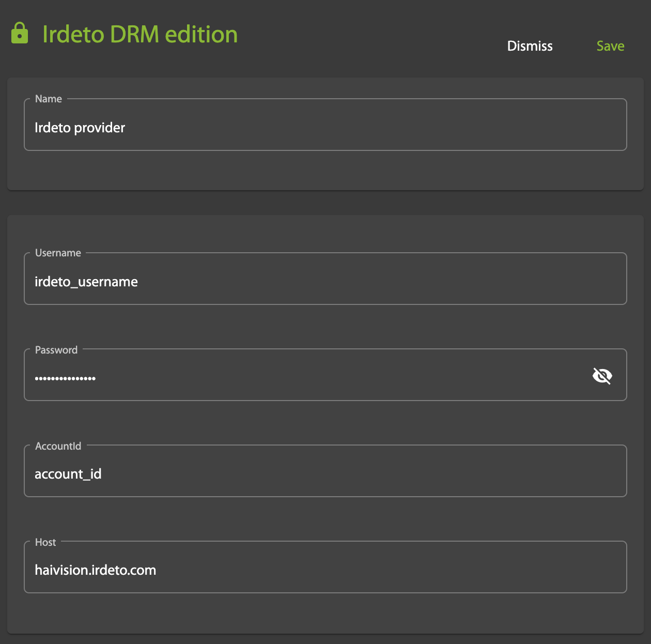The height and width of the screenshot is (644, 651).
Task: Click the "Password" field label
Action: coord(56,350)
